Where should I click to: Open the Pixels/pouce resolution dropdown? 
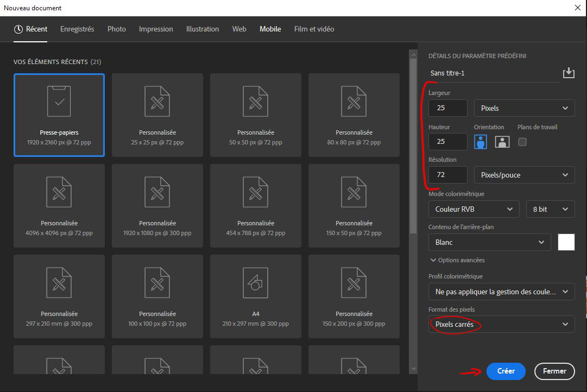tap(523, 174)
